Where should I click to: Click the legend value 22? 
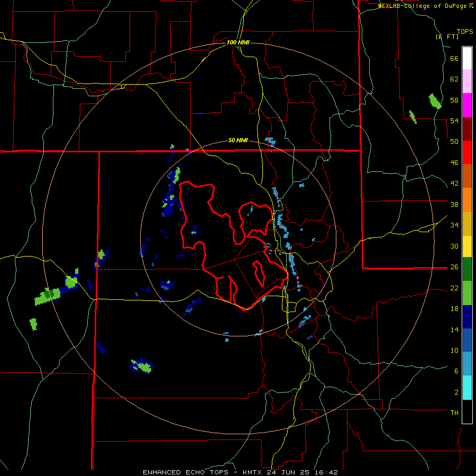(454, 288)
